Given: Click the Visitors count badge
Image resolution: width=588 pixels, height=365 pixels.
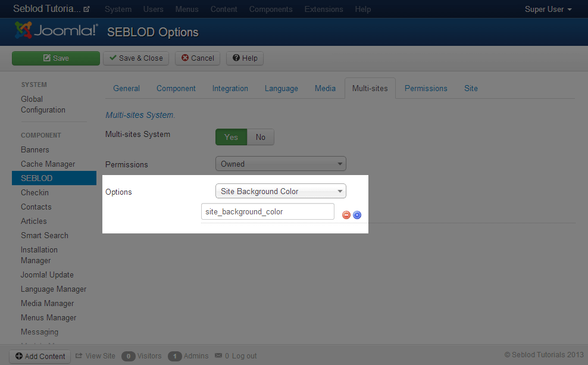Looking at the screenshot, I should pos(128,356).
